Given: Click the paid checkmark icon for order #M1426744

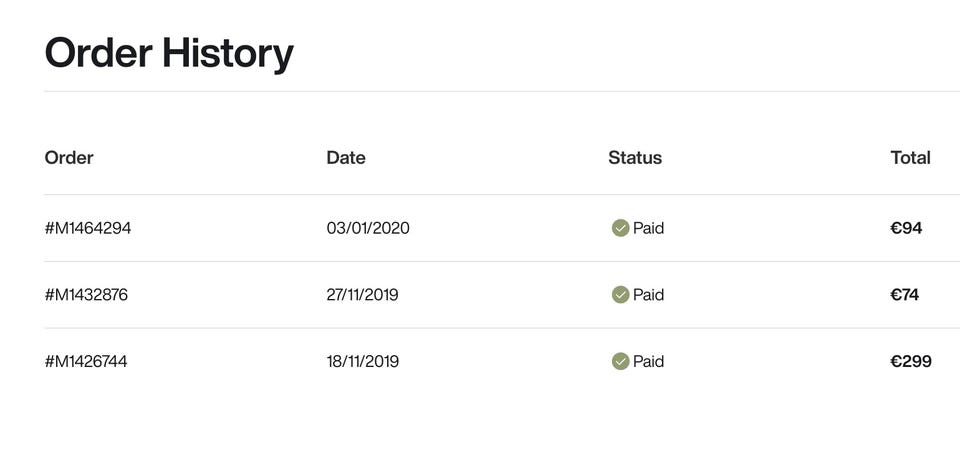Looking at the screenshot, I should point(620,361).
